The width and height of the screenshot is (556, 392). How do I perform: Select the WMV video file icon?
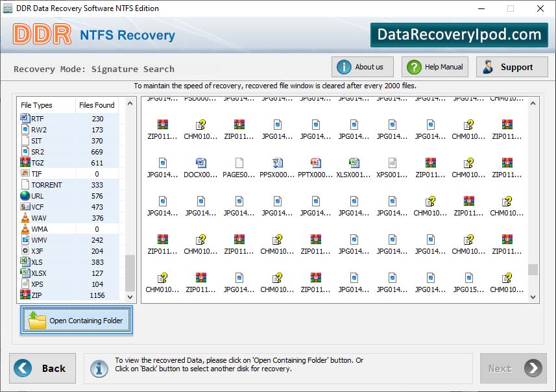(x=25, y=240)
